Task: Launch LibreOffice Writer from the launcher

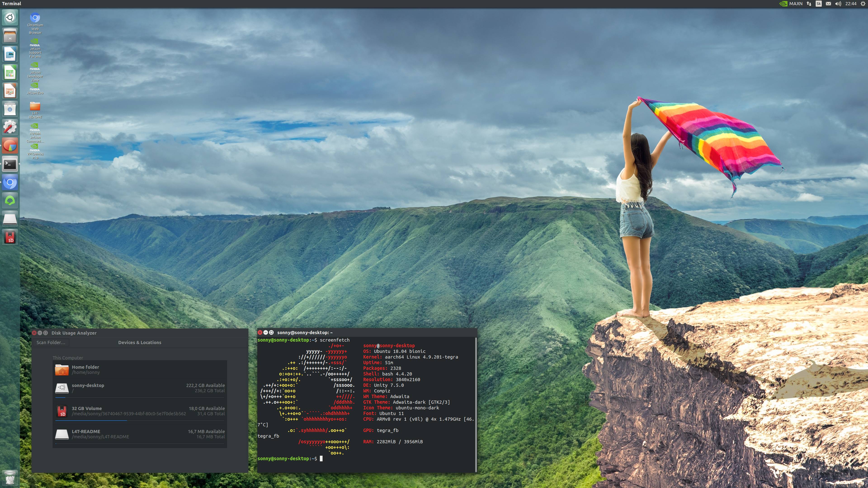Action: point(10,54)
